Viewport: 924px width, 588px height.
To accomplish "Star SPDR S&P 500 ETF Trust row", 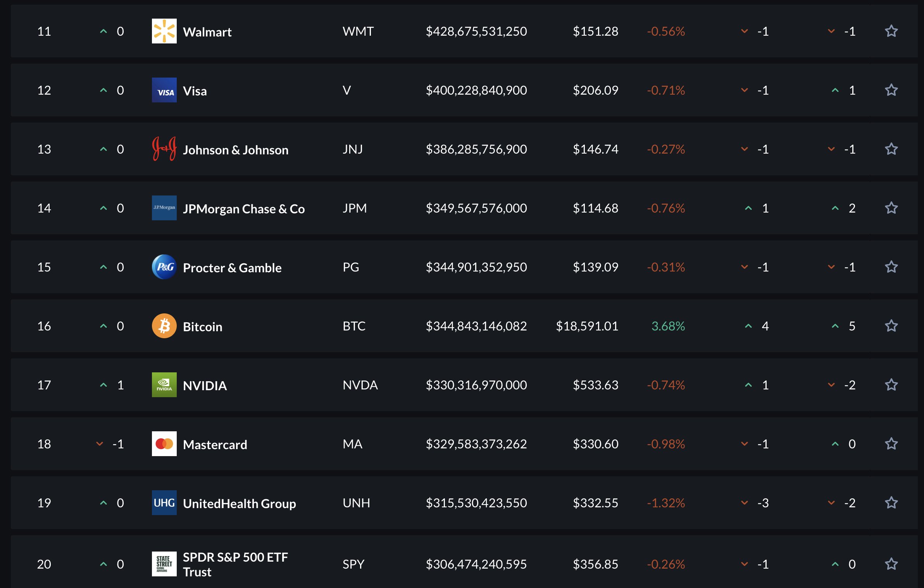I will (891, 564).
